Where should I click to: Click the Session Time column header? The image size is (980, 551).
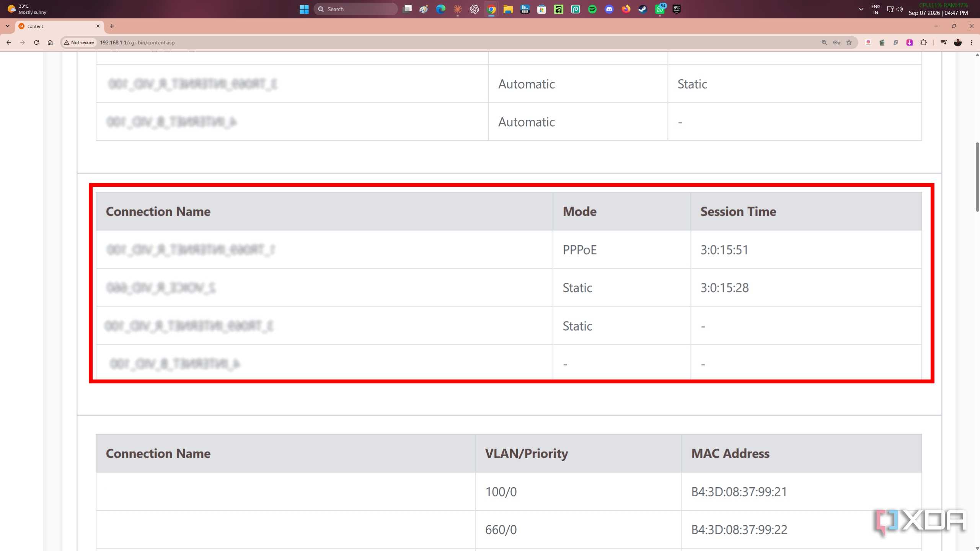(x=806, y=211)
